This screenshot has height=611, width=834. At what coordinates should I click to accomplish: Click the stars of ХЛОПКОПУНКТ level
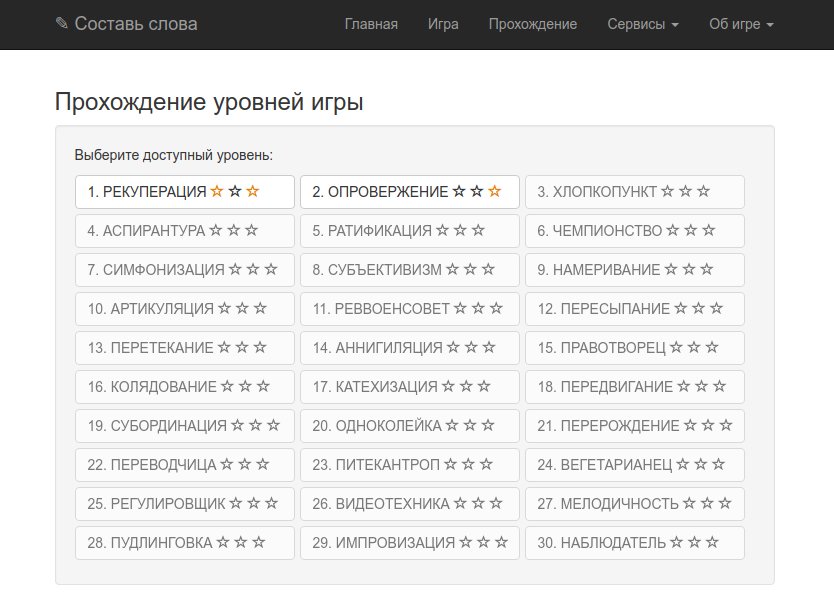click(686, 191)
